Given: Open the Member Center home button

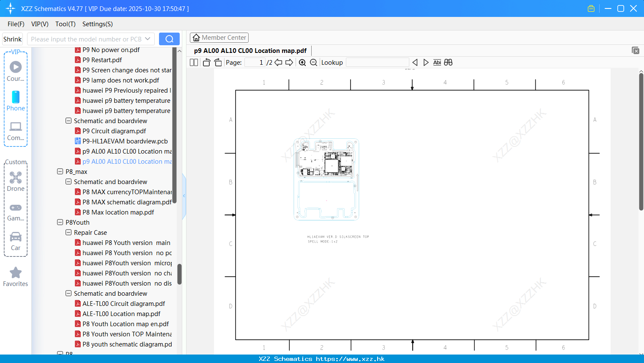Looking at the screenshot, I should pyautogui.click(x=219, y=38).
